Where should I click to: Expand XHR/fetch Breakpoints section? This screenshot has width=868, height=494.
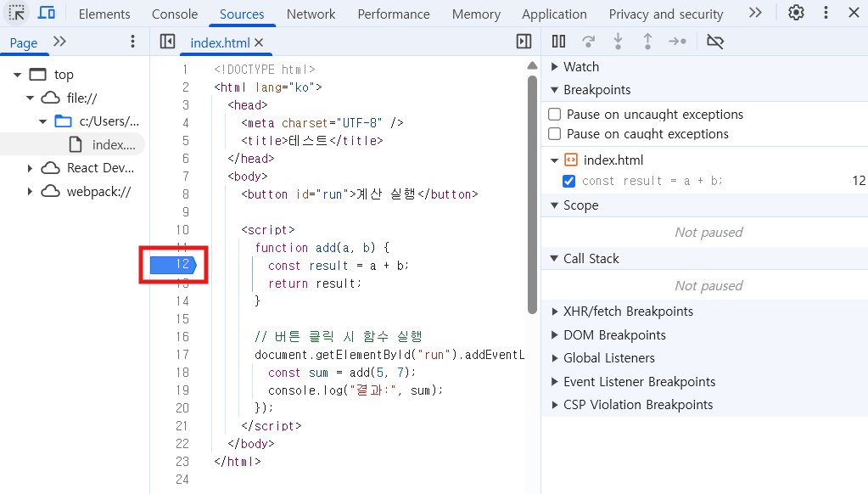pos(554,312)
